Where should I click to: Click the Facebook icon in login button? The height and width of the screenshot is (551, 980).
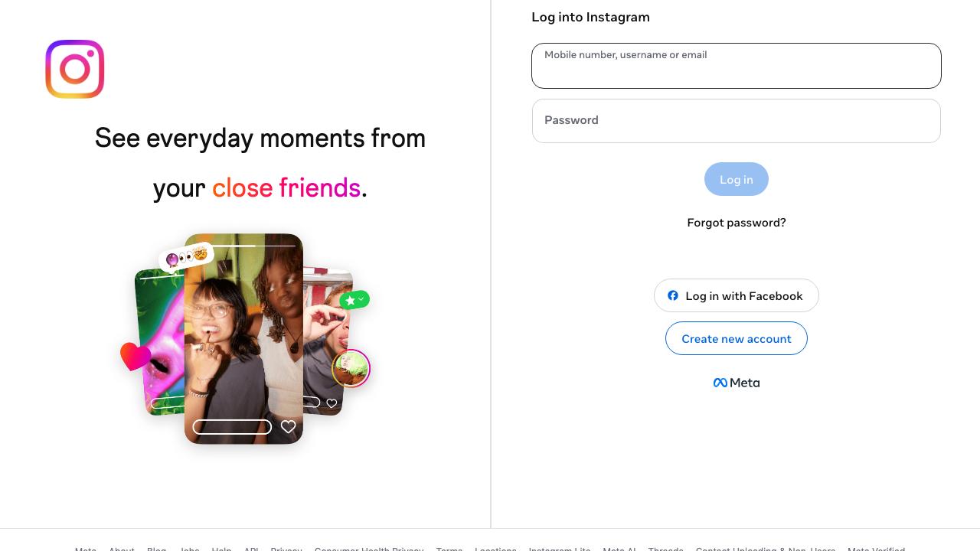click(673, 295)
